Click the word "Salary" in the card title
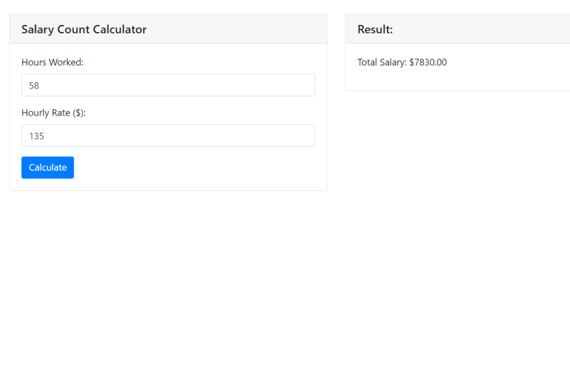Viewport: 570px width, 392px height. tap(37, 29)
